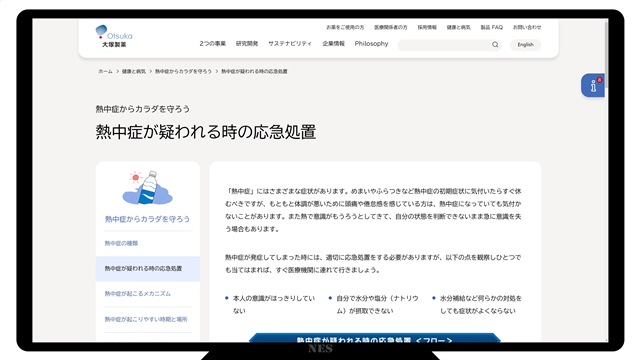Select highlighted sidebar item 熱中症が疑われる時の応急処置
The width and height of the screenshot is (640, 360).
coord(148,269)
